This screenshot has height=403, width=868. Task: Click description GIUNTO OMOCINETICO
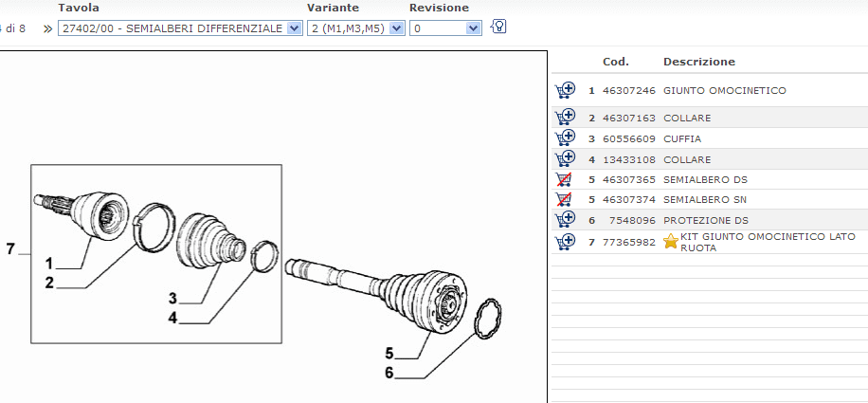725,90
